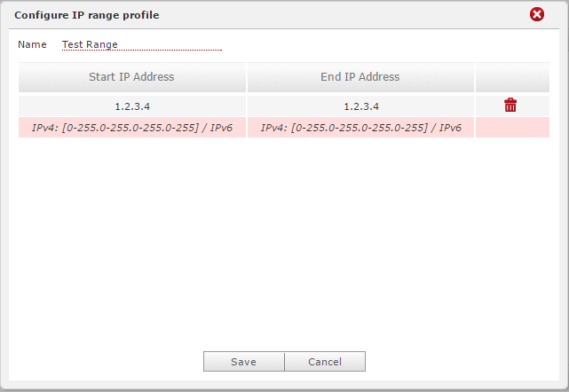This screenshot has width=569, height=392.
Task: Click the End IP Address column header
Action: pyautogui.click(x=360, y=77)
